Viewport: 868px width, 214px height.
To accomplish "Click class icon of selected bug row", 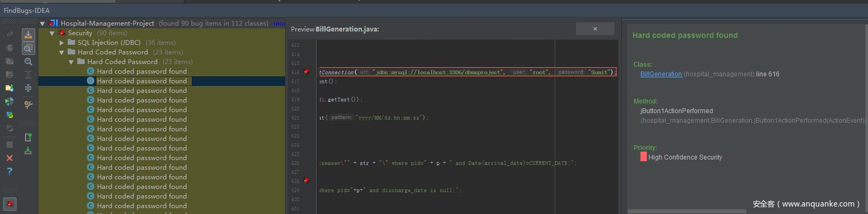I will point(91,81).
